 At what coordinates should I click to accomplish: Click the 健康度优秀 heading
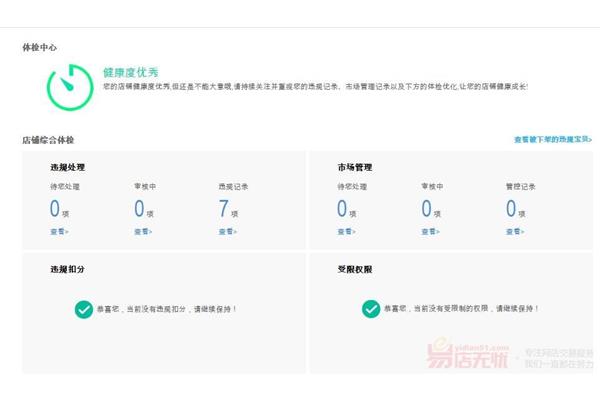pyautogui.click(x=130, y=72)
